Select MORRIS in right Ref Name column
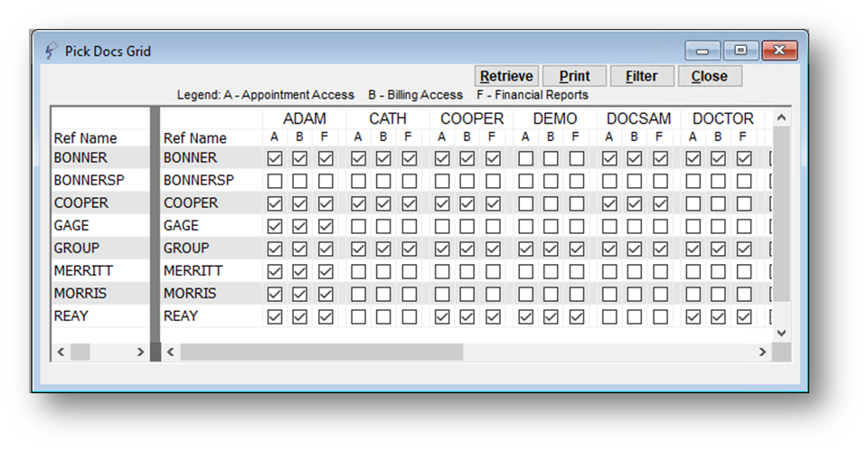This screenshot has height=452, width=868. tap(190, 293)
